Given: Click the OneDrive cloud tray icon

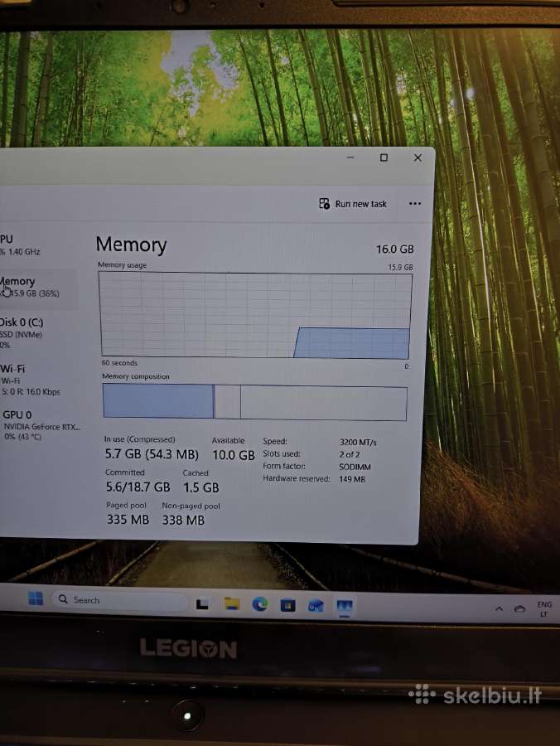Looking at the screenshot, I should coord(519,608).
